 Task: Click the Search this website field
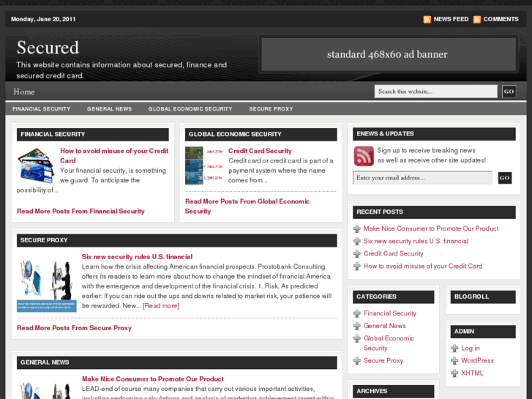click(x=435, y=92)
